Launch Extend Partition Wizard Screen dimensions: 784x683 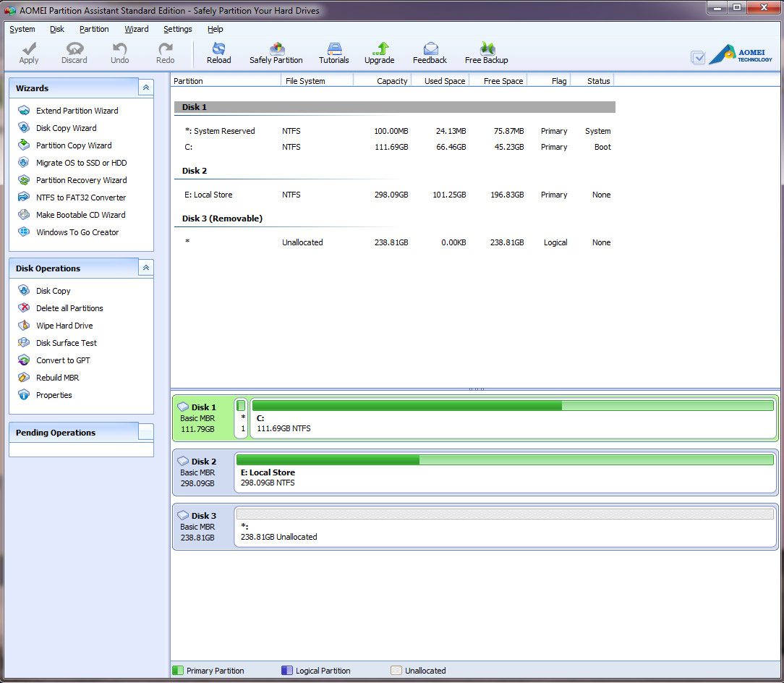click(x=77, y=111)
